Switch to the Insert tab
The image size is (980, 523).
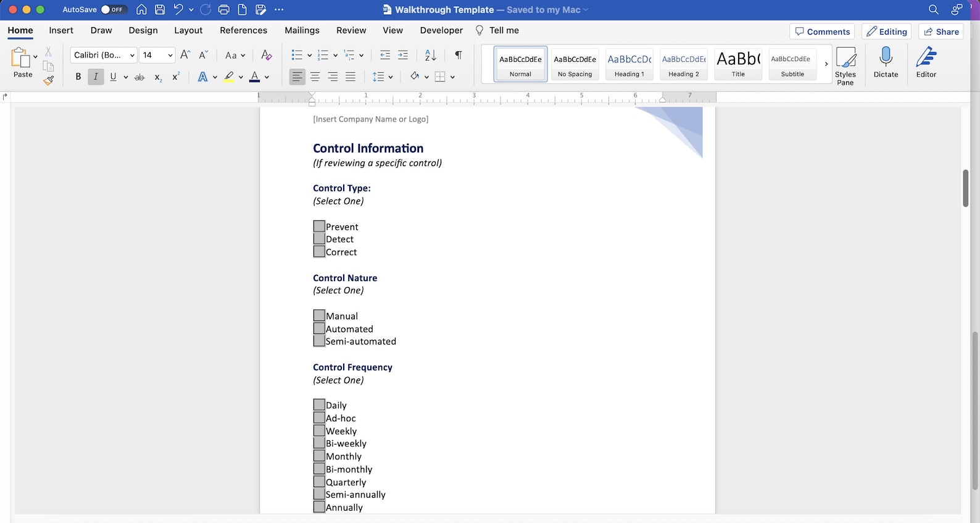tap(61, 30)
